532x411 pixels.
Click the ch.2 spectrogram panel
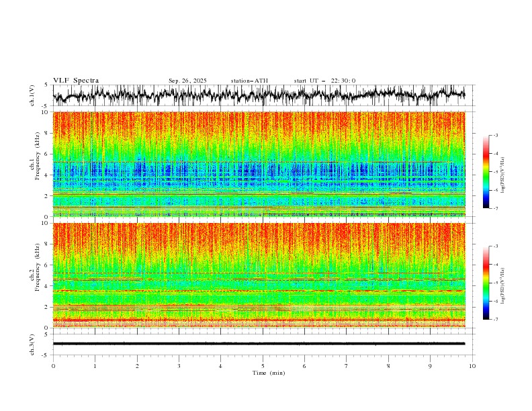tap(259, 275)
